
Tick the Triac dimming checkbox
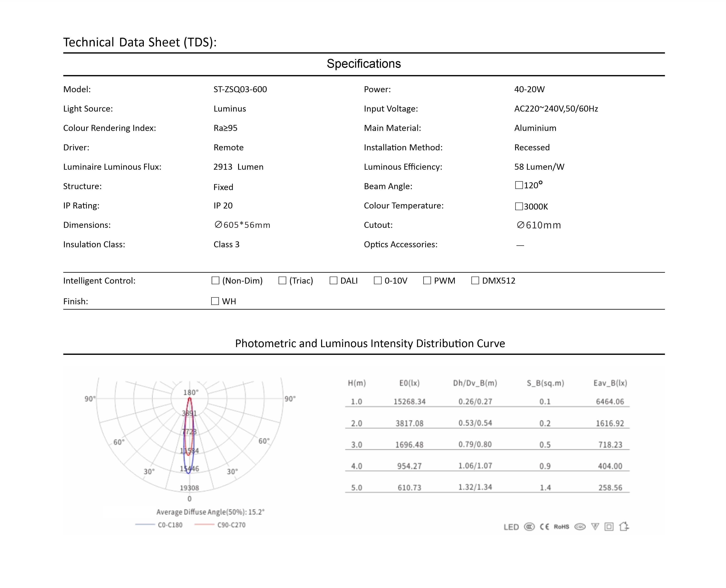pyautogui.click(x=282, y=281)
